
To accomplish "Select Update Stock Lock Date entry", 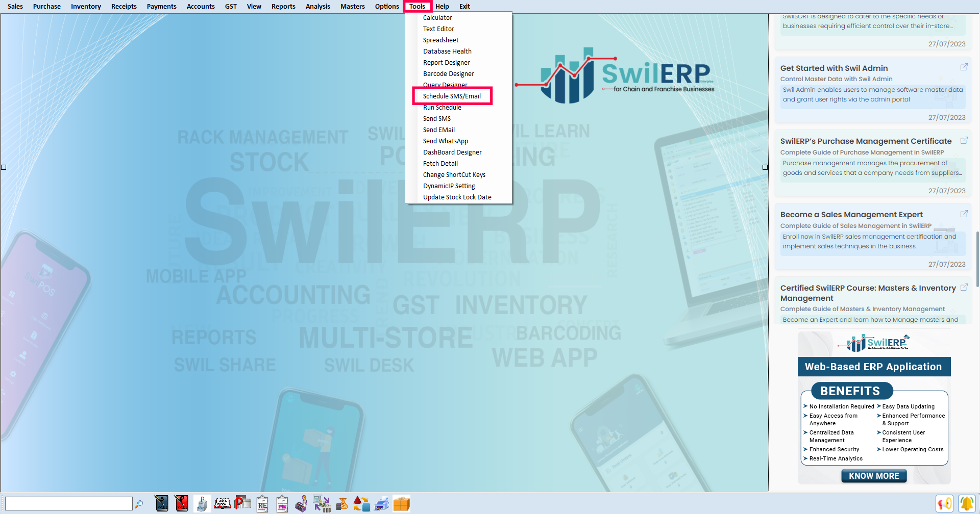I will (x=458, y=197).
